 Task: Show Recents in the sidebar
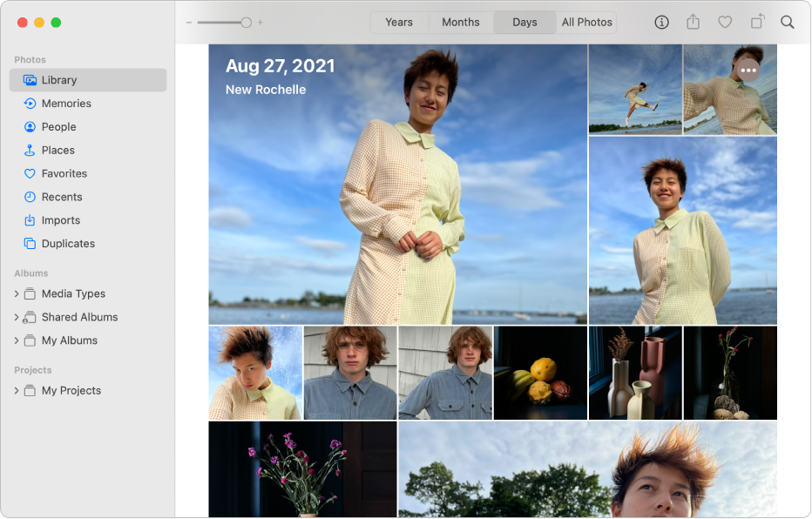pos(62,197)
